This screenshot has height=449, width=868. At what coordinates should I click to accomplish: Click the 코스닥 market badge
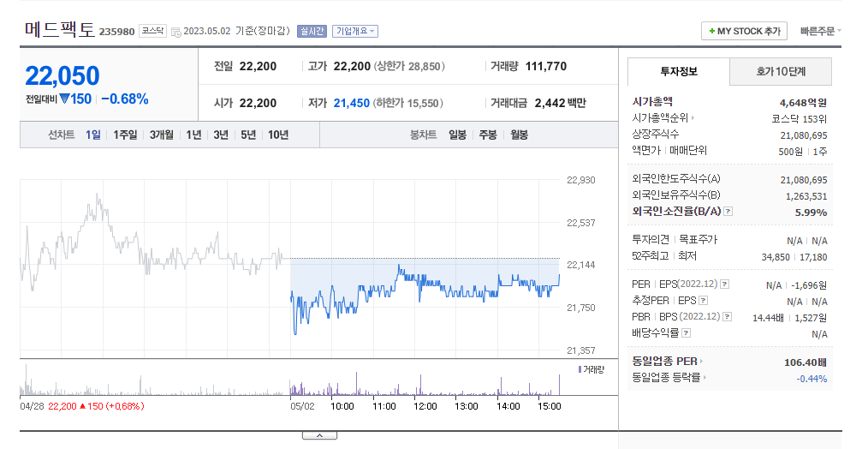pos(152,31)
